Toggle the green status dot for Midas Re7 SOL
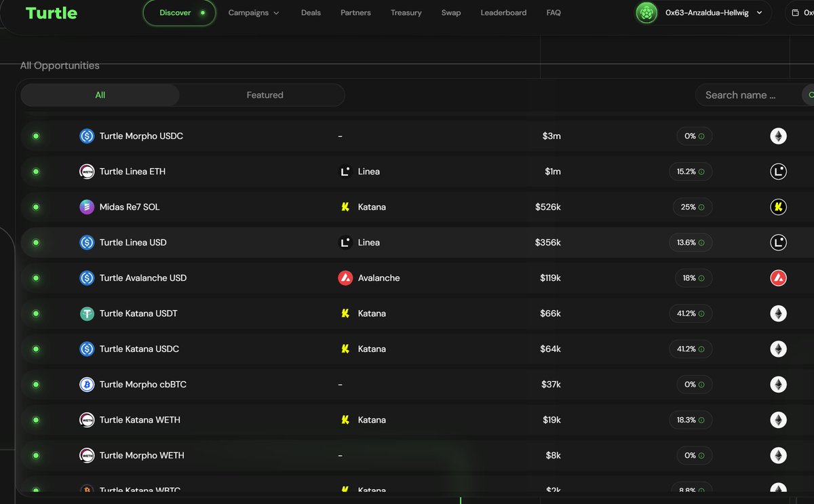Screen dimensions: 814x504 (36, 207)
